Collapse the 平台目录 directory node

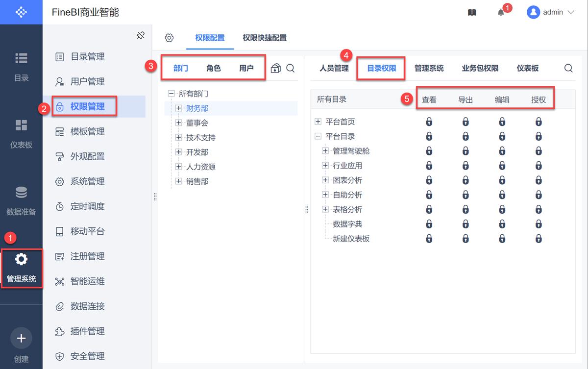pos(318,136)
